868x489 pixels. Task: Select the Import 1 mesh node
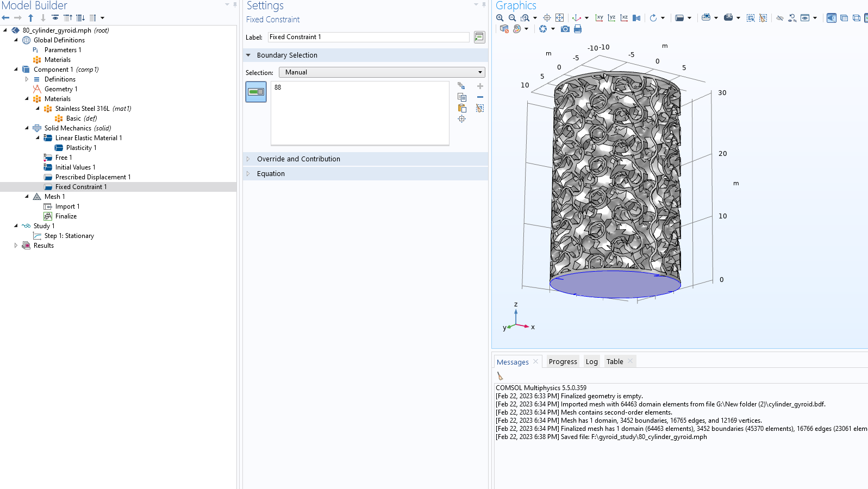[x=67, y=206]
